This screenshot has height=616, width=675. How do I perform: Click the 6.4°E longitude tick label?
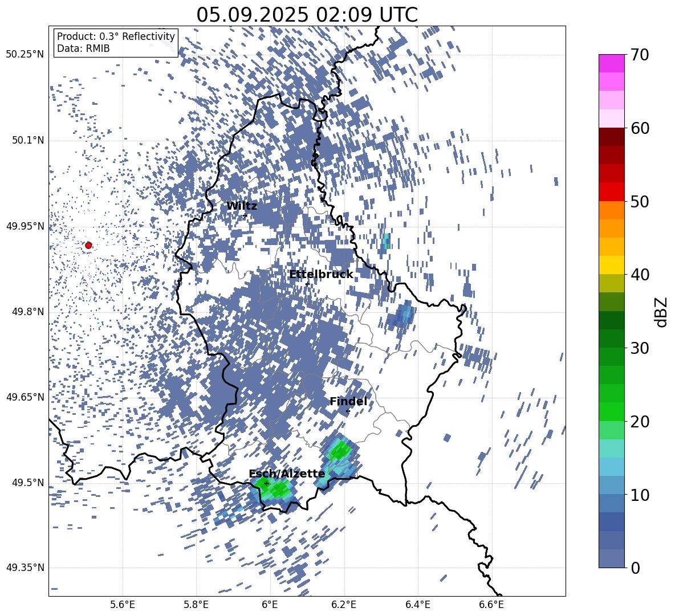coord(417,605)
